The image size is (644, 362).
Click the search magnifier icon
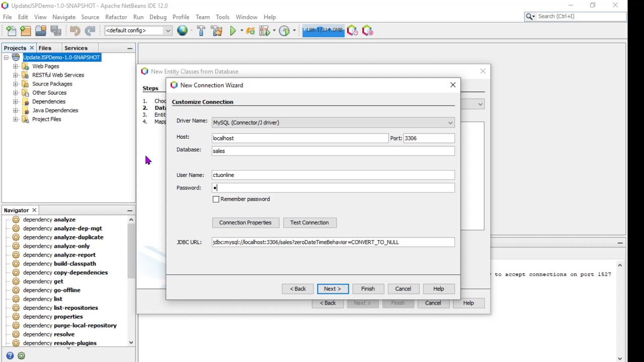530,16
